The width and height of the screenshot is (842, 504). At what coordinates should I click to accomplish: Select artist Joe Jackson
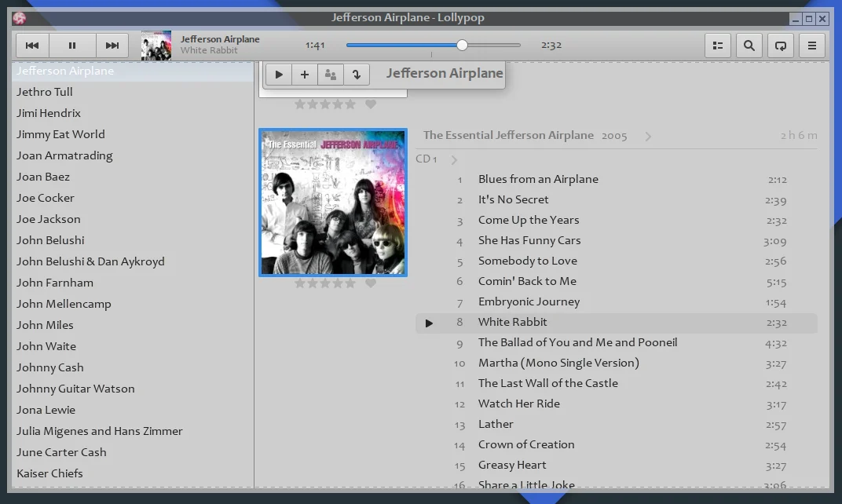pyautogui.click(x=133, y=219)
